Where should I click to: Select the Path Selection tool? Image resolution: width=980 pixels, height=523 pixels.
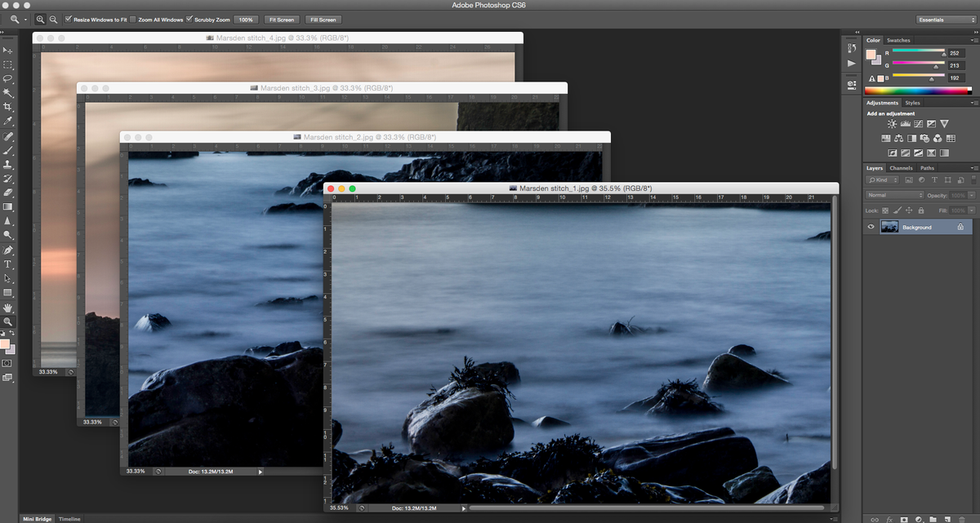click(x=8, y=278)
